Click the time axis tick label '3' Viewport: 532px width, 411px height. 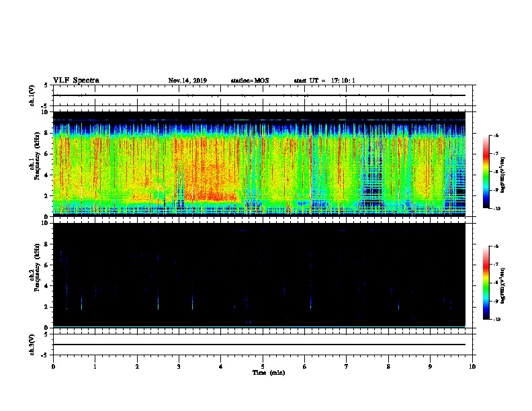(179, 367)
